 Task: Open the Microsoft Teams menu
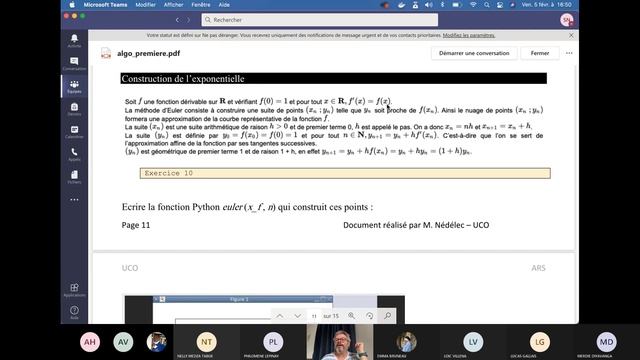click(x=105, y=5)
